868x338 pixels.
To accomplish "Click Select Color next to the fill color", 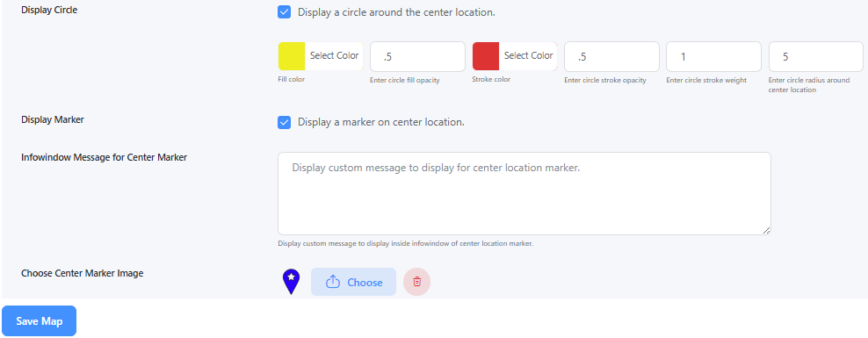I will pyautogui.click(x=335, y=55).
